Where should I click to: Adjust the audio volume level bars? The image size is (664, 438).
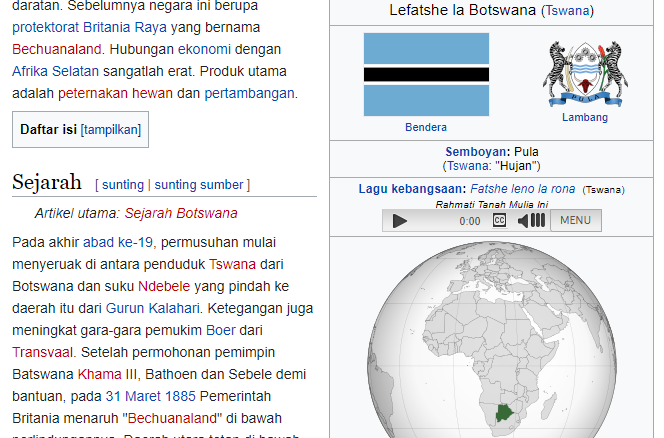point(538,221)
